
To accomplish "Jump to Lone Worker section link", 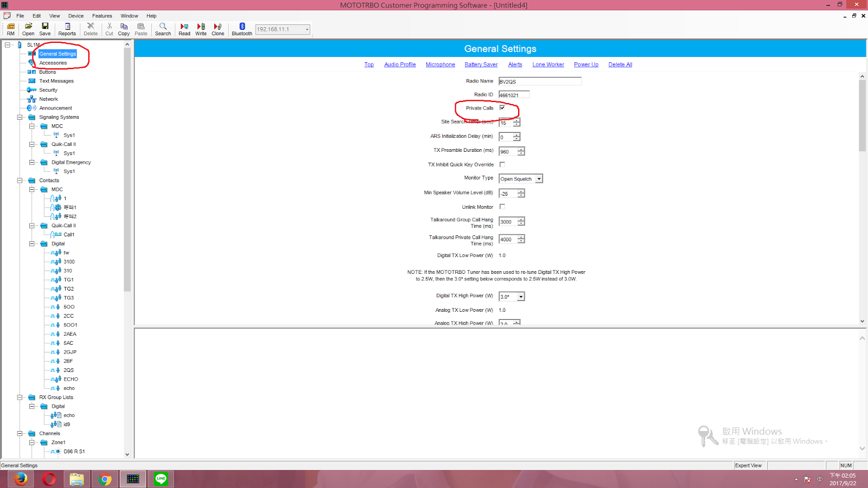I will [548, 65].
